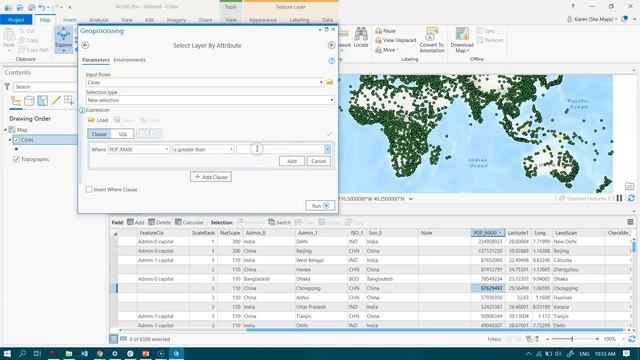Click the table horizontal scrollbar
The image size is (640, 360).
tap(435, 330)
